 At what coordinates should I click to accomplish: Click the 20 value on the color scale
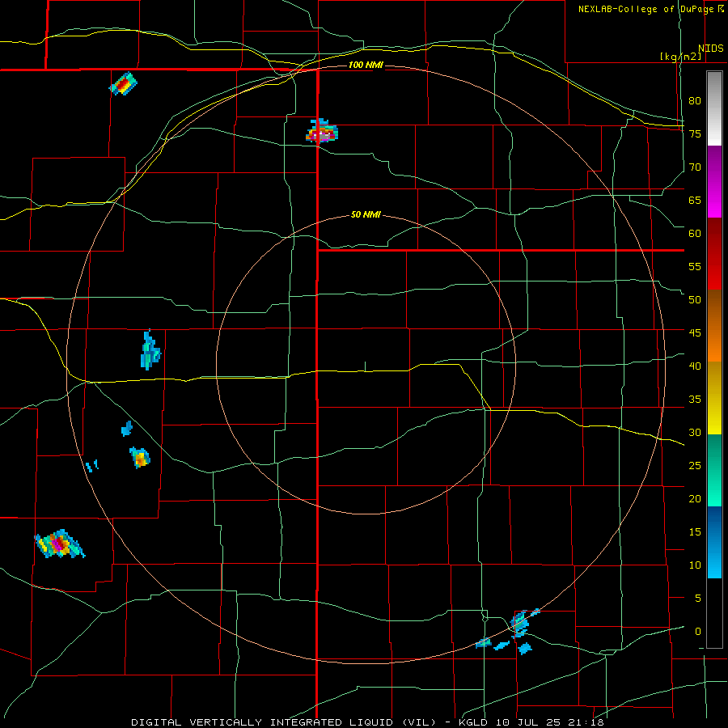tap(695, 499)
